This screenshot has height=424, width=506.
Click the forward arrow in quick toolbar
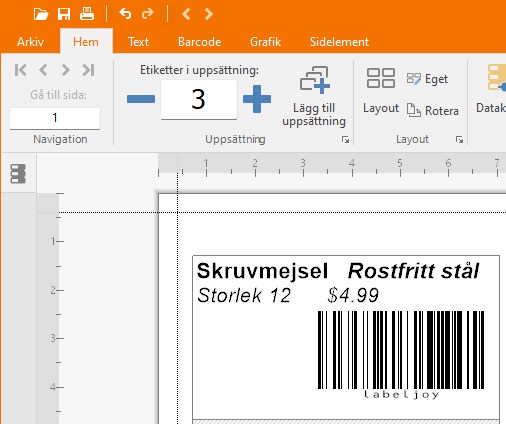[209, 14]
